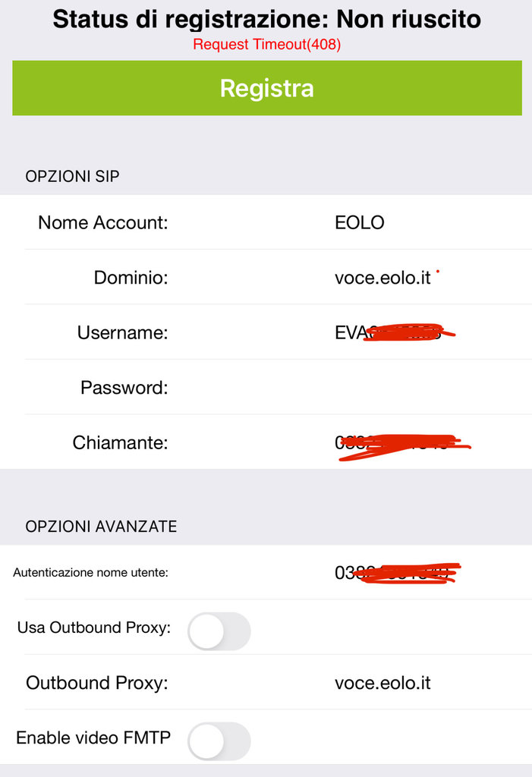Click the Chiamante label text
The image size is (532, 777).
tap(120, 442)
